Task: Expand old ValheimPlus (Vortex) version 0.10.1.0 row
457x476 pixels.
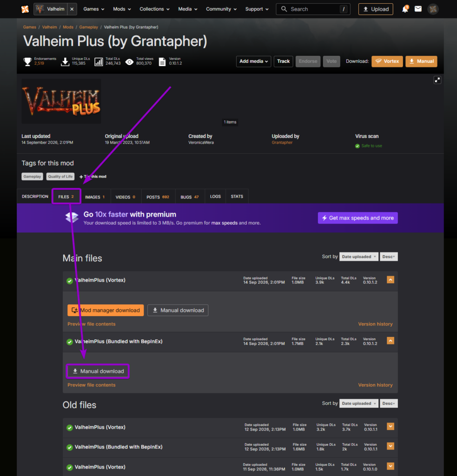Action: tap(391, 466)
